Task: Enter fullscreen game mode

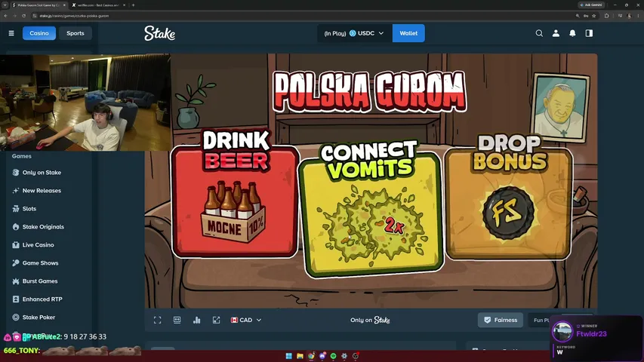Action: (x=157, y=320)
